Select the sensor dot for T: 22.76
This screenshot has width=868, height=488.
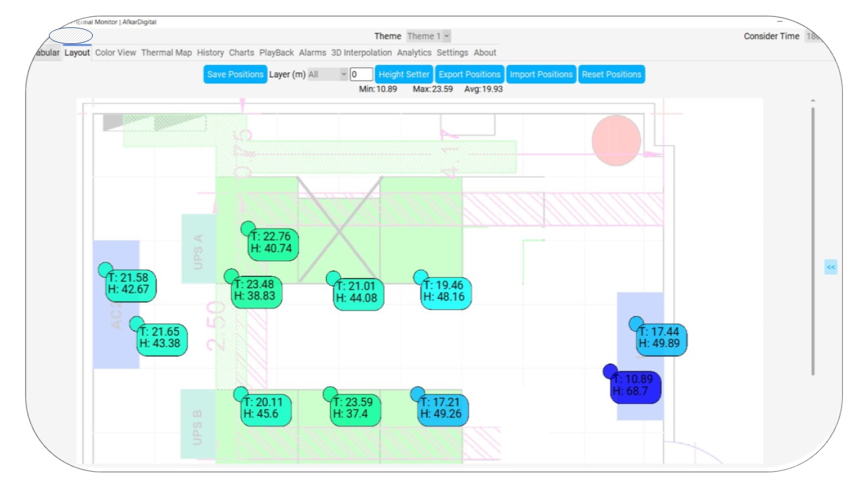pyautogui.click(x=248, y=228)
